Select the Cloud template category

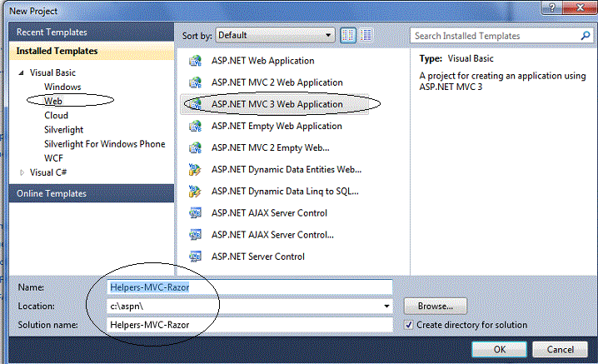(56, 116)
